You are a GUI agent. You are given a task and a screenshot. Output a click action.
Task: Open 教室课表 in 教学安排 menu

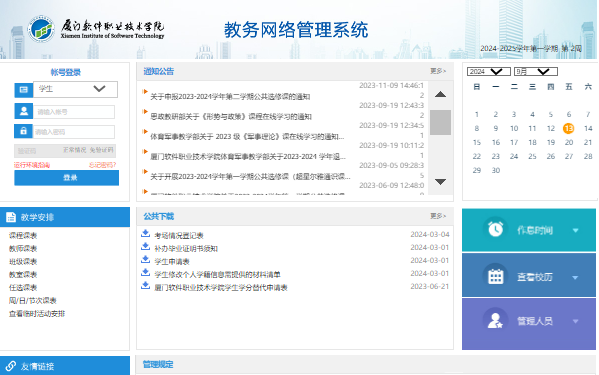[23, 275]
